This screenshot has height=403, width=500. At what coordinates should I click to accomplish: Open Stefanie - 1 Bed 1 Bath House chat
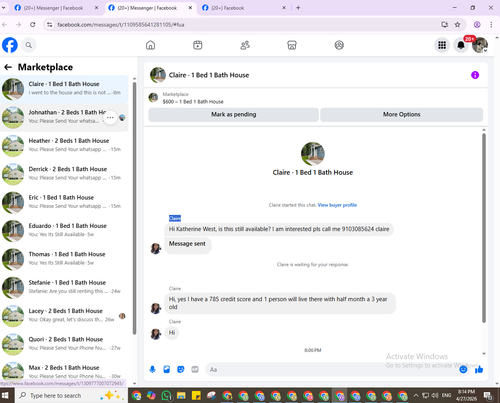pos(64,287)
